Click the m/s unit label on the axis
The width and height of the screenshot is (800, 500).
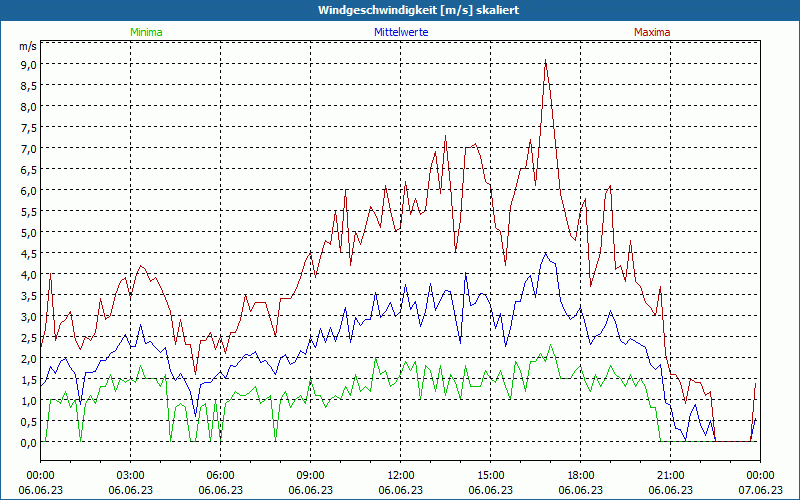pos(28,46)
